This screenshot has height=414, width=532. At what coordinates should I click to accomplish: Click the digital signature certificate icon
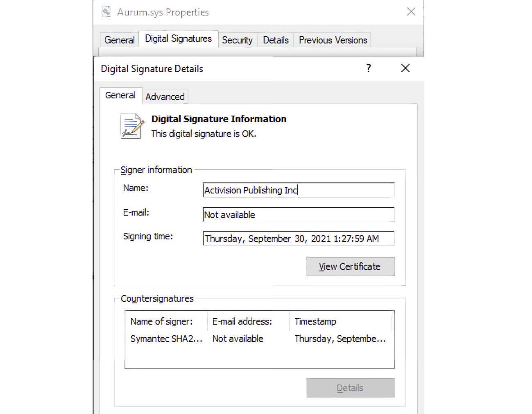[x=132, y=126]
